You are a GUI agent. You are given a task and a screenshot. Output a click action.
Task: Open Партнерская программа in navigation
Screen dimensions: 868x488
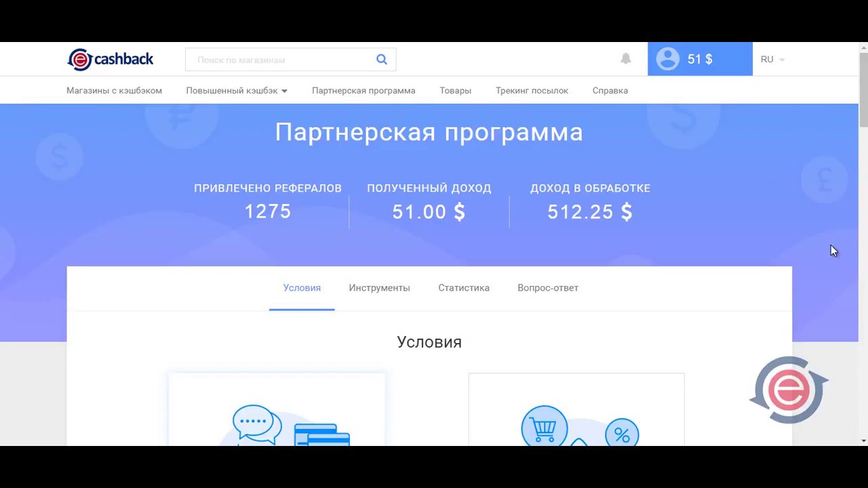(x=363, y=91)
